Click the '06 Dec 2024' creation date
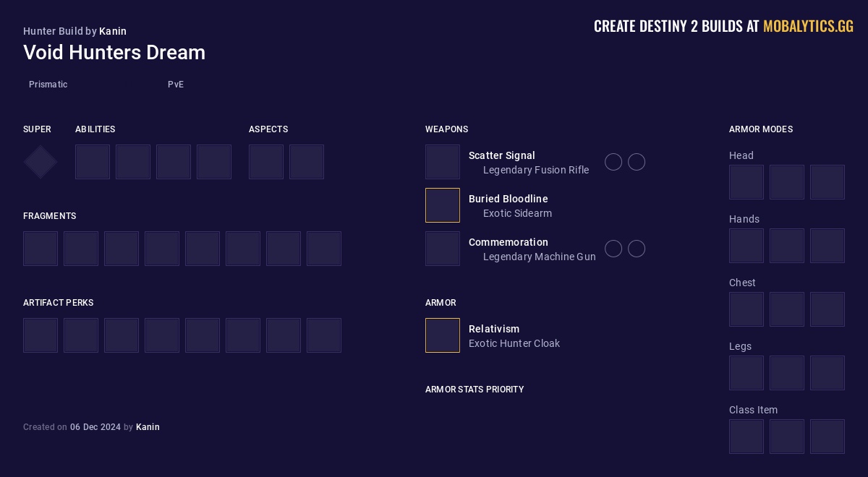This screenshot has width=868, height=477. click(95, 427)
